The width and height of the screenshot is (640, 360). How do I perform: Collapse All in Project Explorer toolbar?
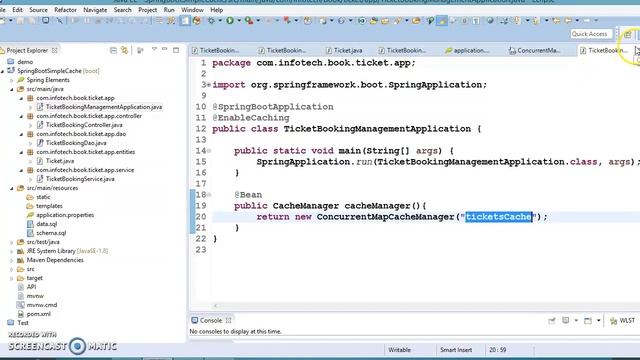coord(113,50)
